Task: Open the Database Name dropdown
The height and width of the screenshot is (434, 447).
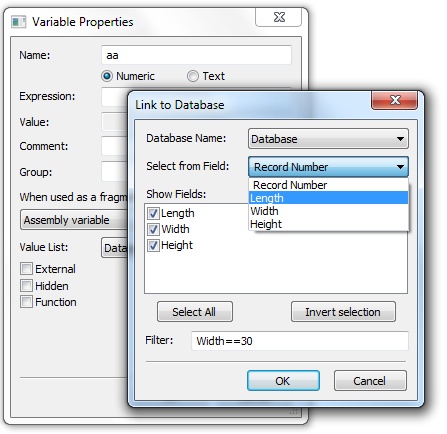Action: (x=328, y=139)
